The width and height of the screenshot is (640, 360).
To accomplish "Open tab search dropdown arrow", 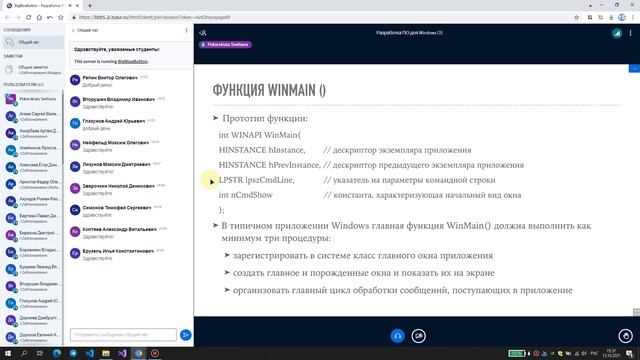I will pos(590,6).
